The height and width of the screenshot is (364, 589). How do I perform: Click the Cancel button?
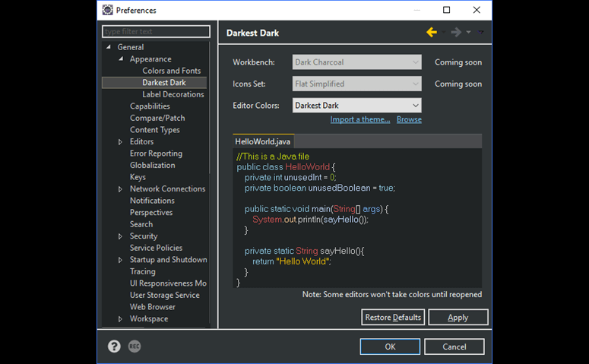pos(454,347)
